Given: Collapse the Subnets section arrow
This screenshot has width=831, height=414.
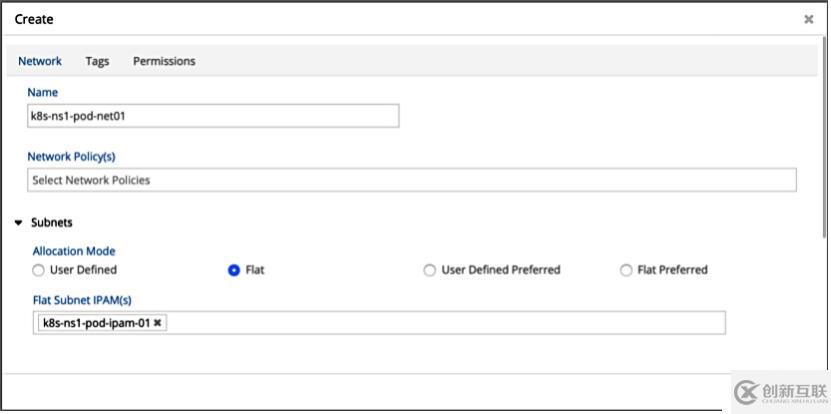Looking at the screenshot, I should coord(18,223).
